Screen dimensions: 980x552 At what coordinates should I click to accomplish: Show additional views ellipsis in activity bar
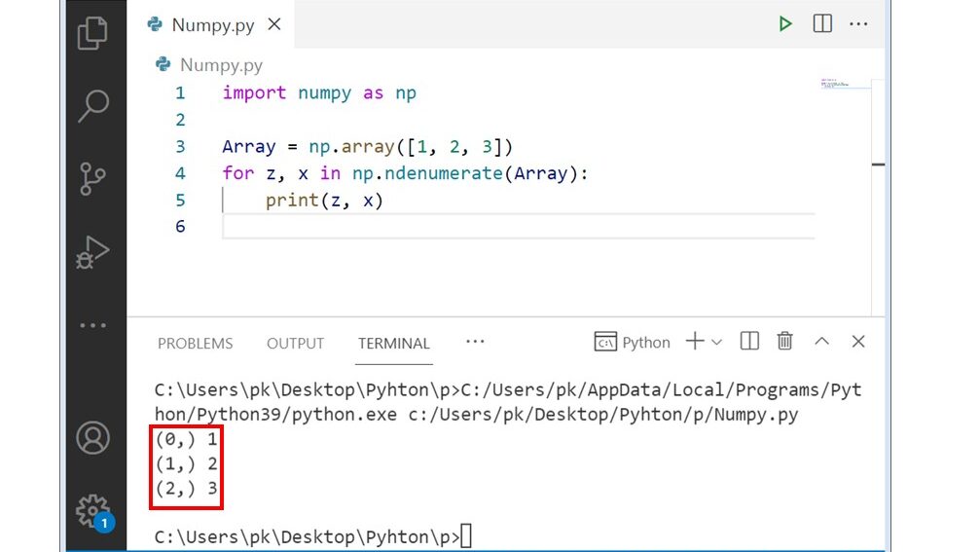(93, 325)
